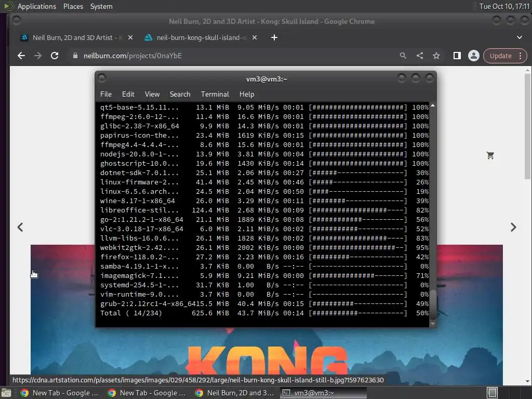Click the terminal scrollbar up arrow
This screenshot has width=532, height=399.
point(433,106)
